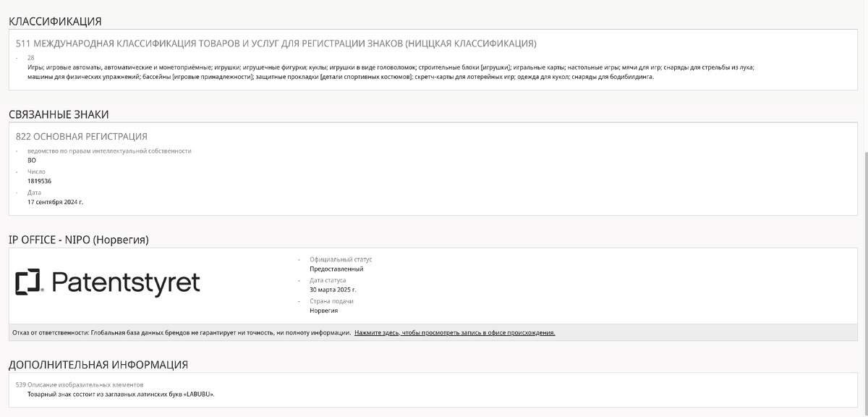Click the Число field label
Image resolution: width=868 pixels, height=417 pixels.
pyautogui.click(x=36, y=172)
